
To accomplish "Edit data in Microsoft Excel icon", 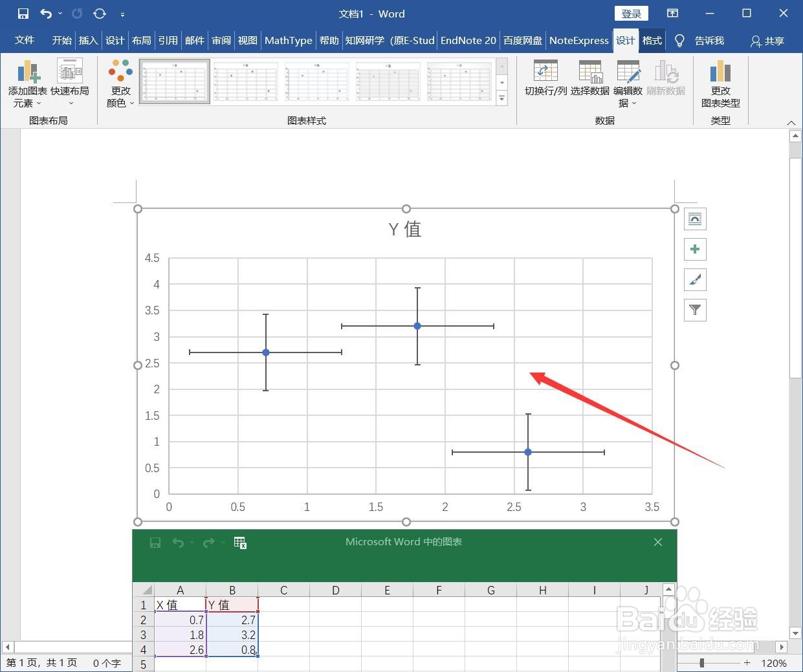I will [x=240, y=543].
